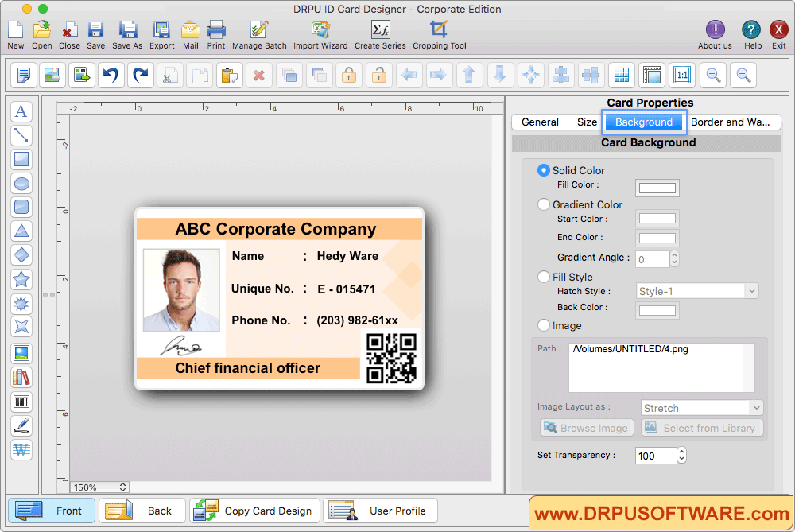Click the End Color swatch

657,238
